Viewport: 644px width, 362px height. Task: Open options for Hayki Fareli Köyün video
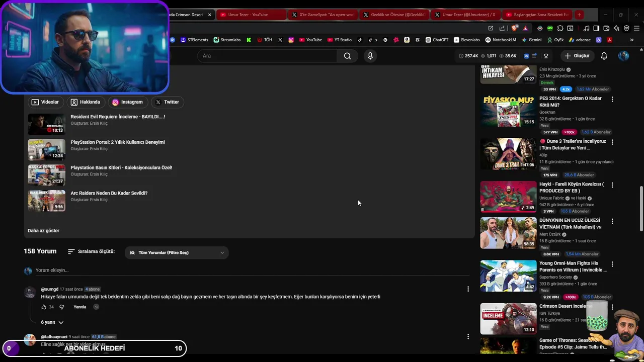click(612, 185)
